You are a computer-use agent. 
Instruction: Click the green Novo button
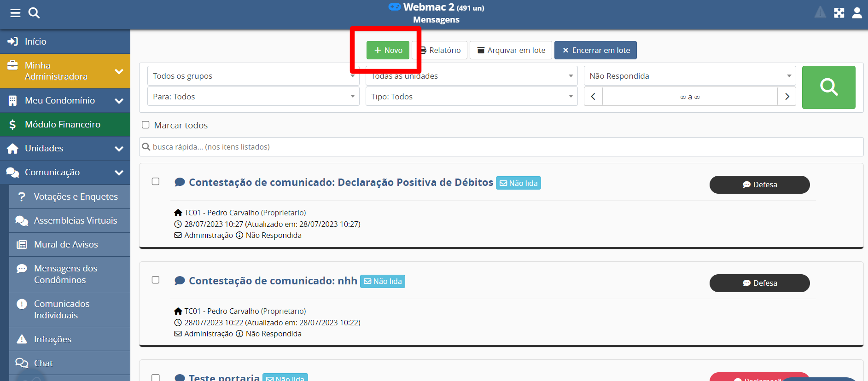click(388, 50)
